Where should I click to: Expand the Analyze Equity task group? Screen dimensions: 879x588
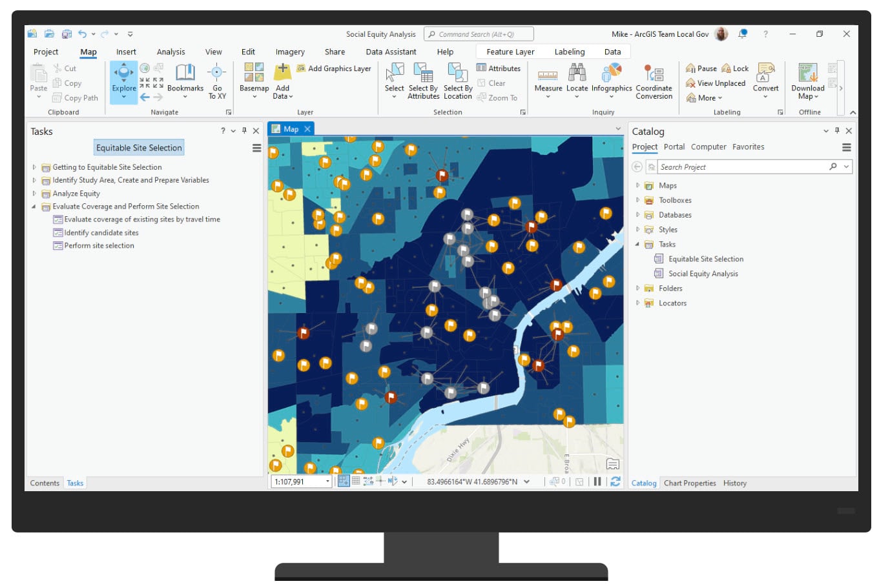[x=34, y=193]
